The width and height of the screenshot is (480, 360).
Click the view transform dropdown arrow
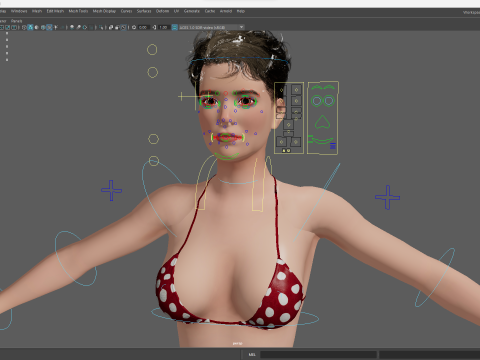(241, 27)
